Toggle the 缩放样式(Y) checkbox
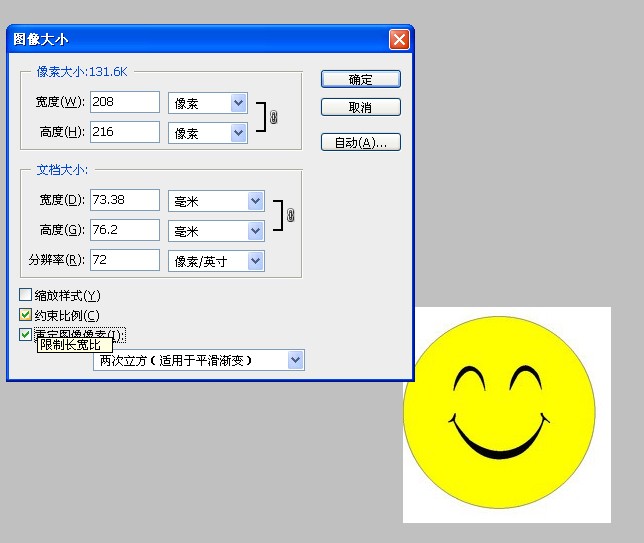The image size is (644, 543). 25,295
